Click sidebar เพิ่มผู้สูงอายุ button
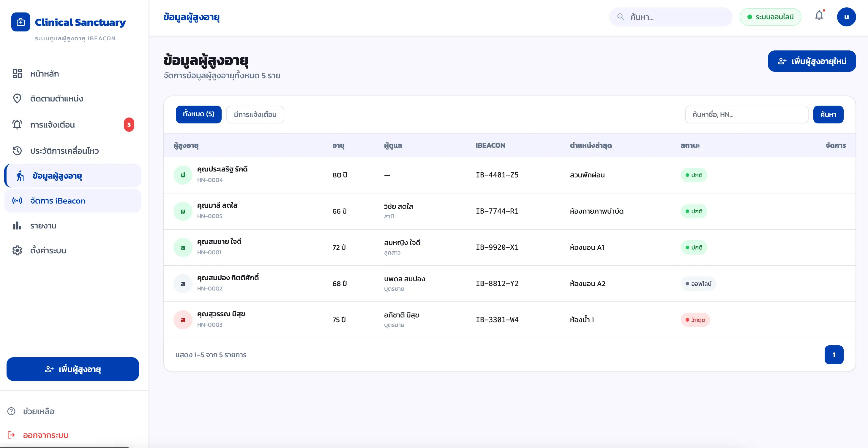This screenshot has height=448, width=868. [72, 369]
